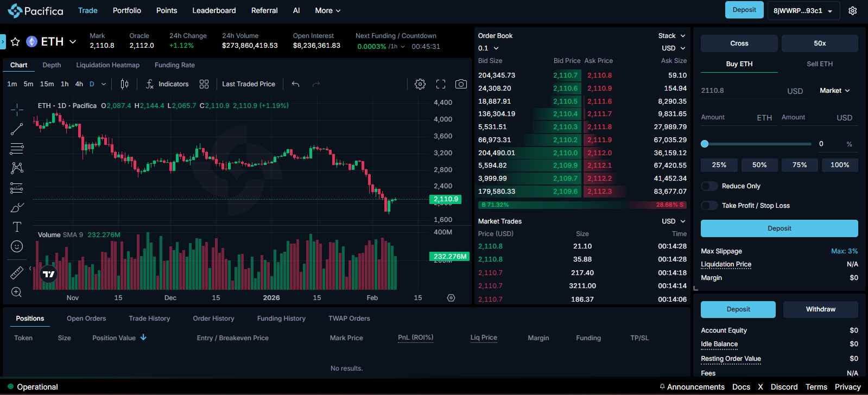Screen dimensions: 868x395
Task: Open the Market Trades USD currency dropdown
Action: click(674, 221)
